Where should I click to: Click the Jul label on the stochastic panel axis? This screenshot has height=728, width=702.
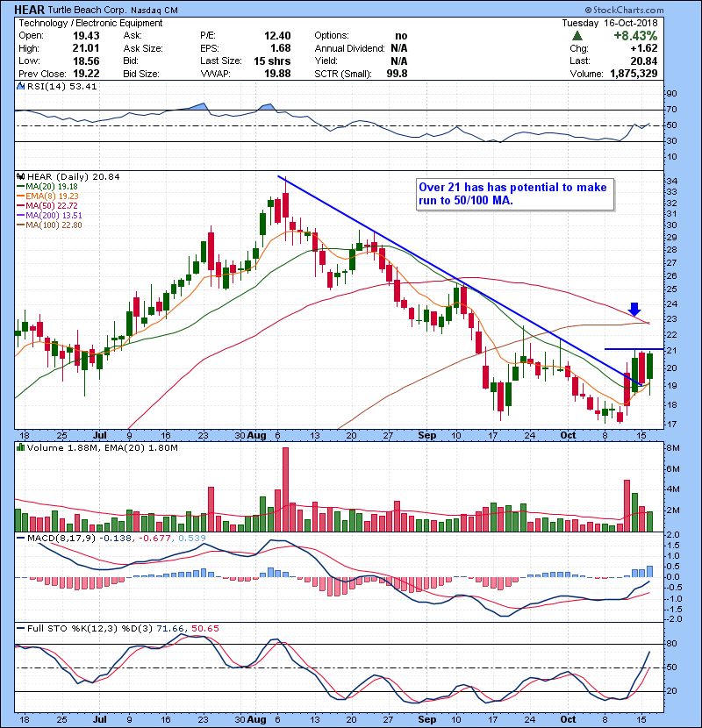pyautogui.click(x=100, y=719)
